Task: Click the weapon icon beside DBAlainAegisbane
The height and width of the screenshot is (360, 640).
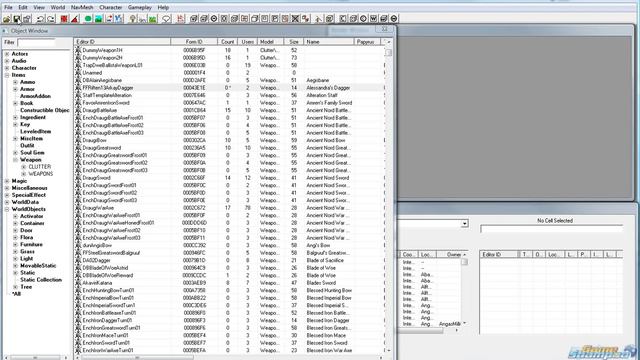Action: pyautogui.click(x=78, y=80)
